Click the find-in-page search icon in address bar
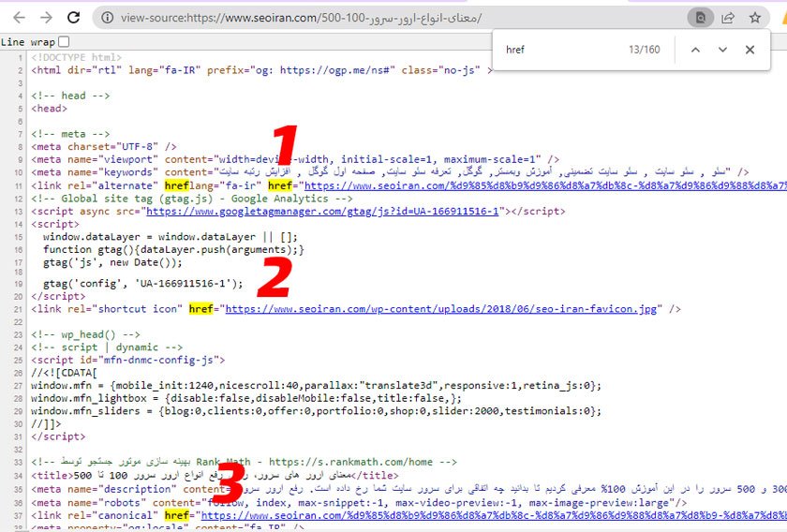 click(700, 18)
